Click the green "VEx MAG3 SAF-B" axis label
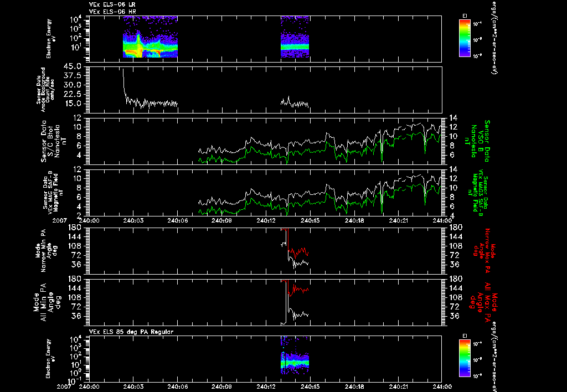The width and height of the screenshot is (567, 392). 478,192
